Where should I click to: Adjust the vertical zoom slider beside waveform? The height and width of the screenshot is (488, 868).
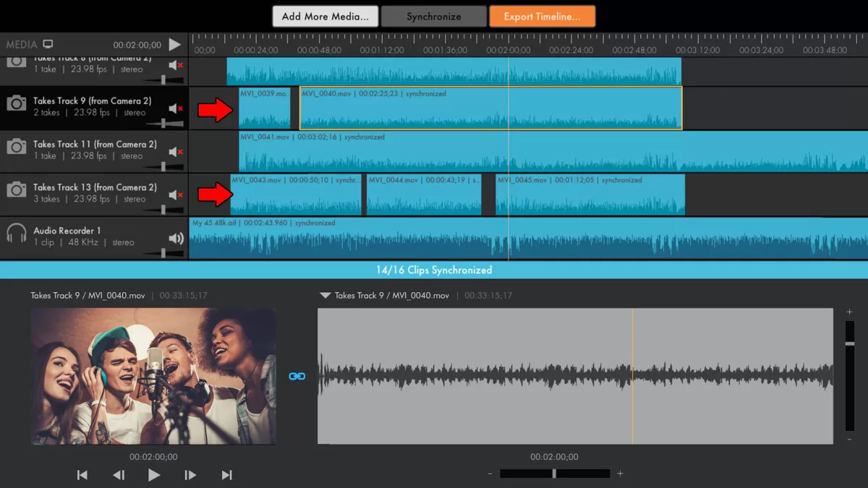pos(849,376)
